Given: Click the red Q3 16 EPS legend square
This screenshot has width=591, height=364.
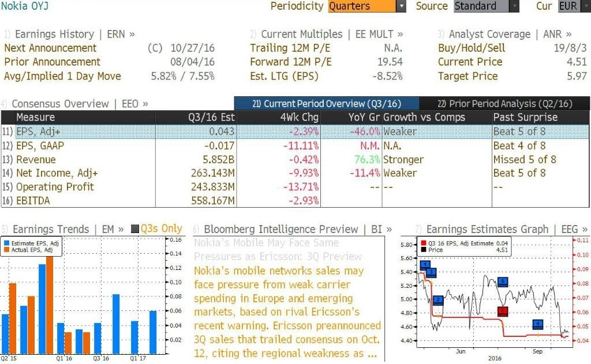Looking at the screenshot, I should click(x=424, y=243).
